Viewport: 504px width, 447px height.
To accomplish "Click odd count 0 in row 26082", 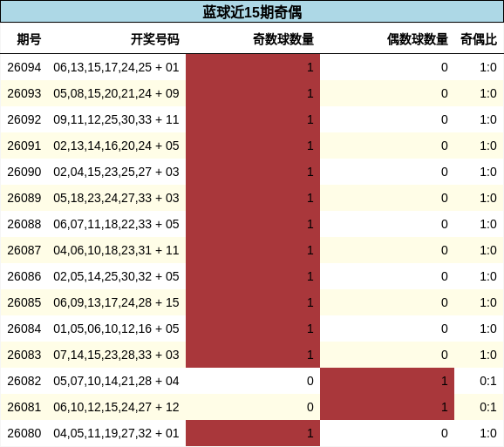I will [310, 381].
